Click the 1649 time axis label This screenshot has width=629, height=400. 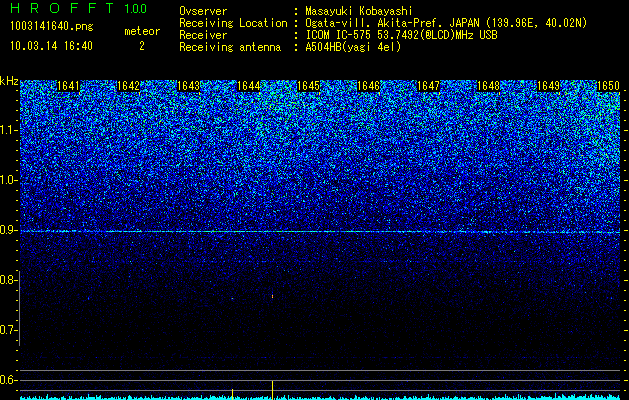click(548, 86)
